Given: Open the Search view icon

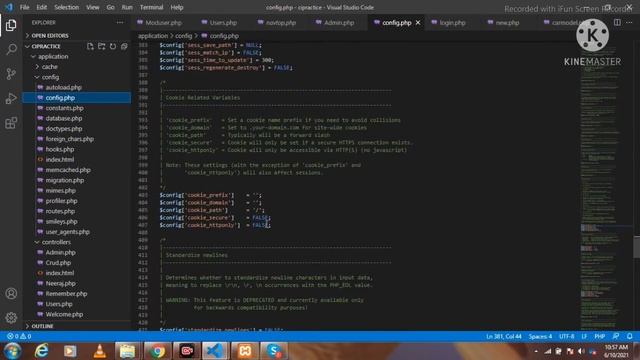Looking at the screenshot, I should pyautogui.click(x=11, y=50).
